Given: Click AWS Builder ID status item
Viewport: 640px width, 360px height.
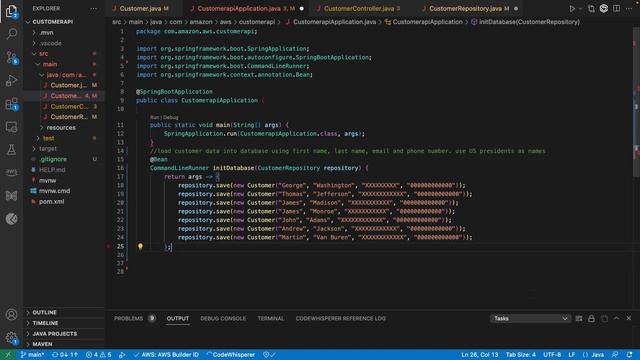Looking at the screenshot, I should [x=166, y=355].
